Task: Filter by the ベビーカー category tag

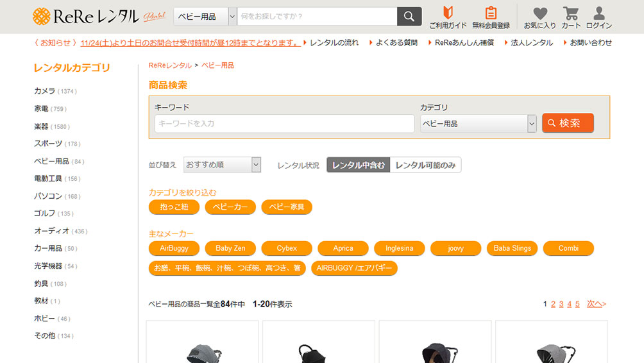Action: pyautogui.click(x=230, y=207)
